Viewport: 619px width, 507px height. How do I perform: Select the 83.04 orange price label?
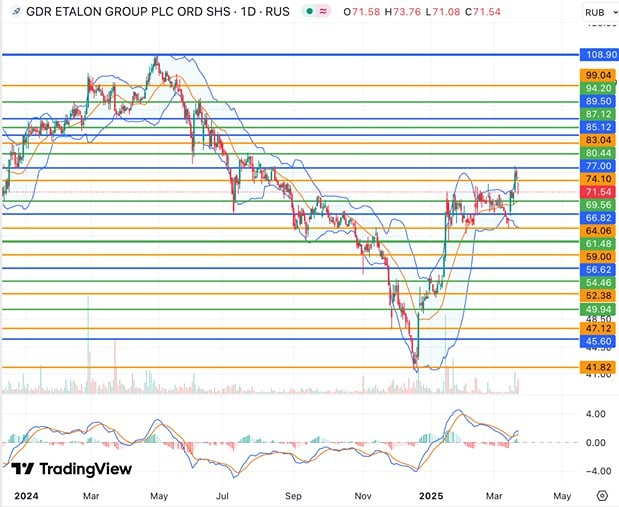pyautogui.click(x=598, y=140)
